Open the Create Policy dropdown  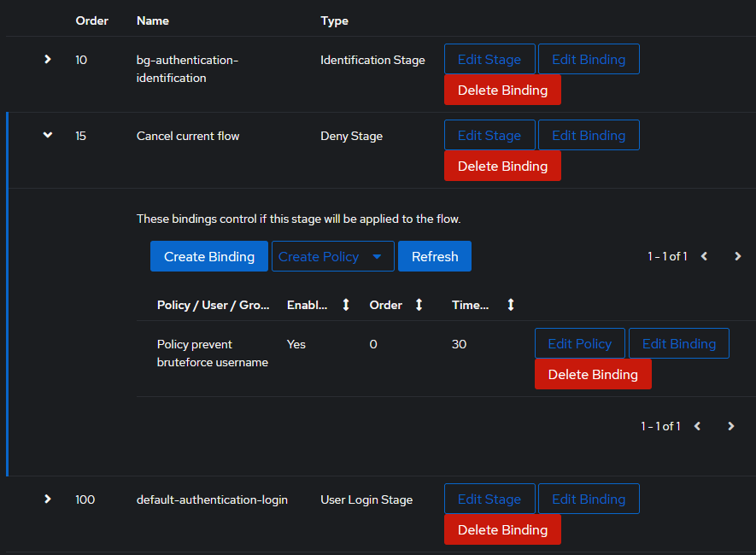332,256
